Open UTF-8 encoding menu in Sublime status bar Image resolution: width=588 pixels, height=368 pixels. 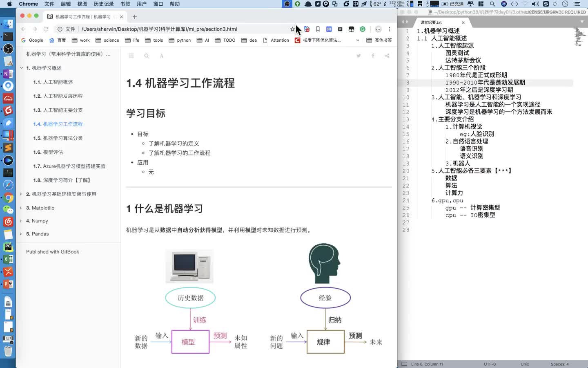click(x=490, y=364)
